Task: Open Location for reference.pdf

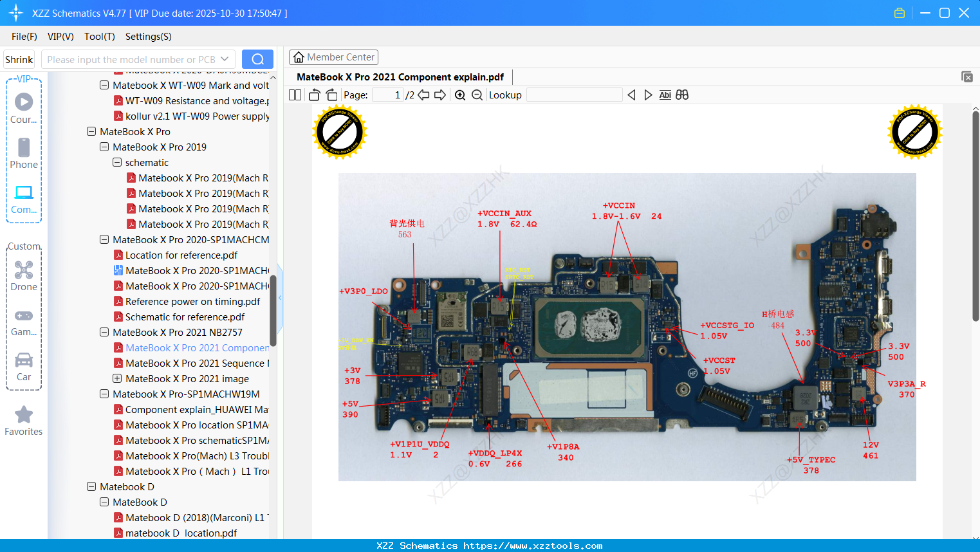Action: (x=176, y=255)
